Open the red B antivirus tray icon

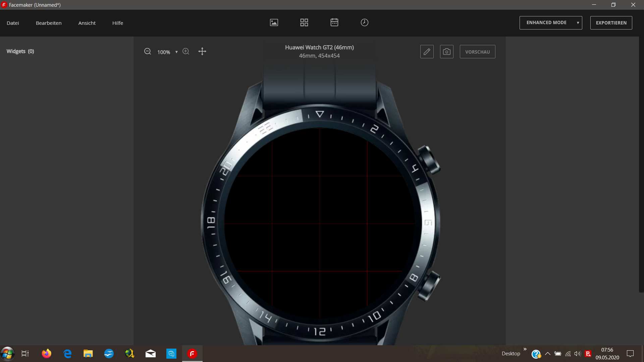(x=588, y=354)
